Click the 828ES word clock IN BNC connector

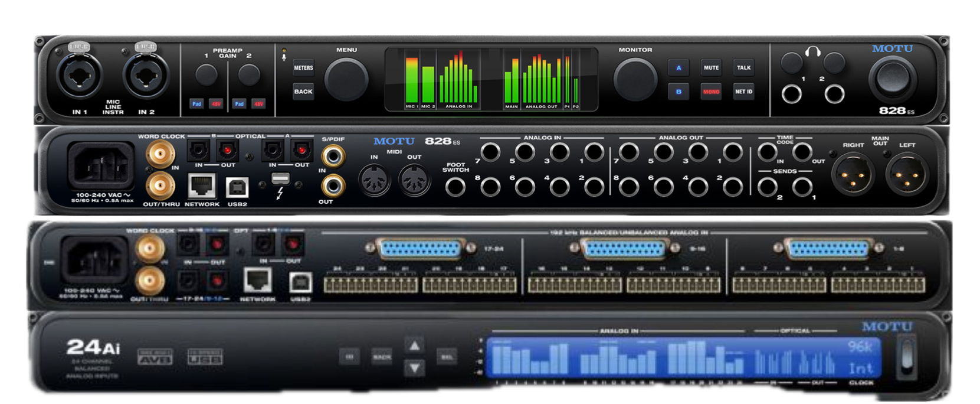tap(159, 155)
